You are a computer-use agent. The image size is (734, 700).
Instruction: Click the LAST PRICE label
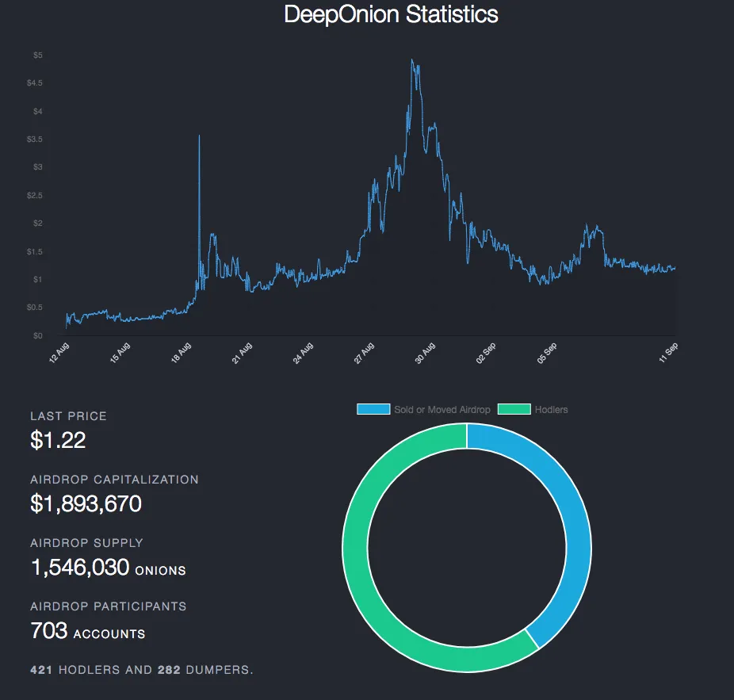[68, 416]
